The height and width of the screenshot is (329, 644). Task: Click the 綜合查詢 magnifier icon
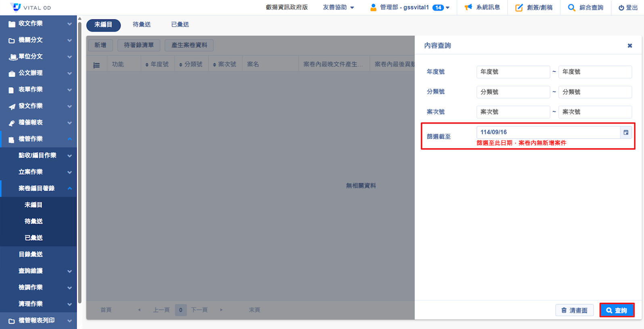(571, 7)
